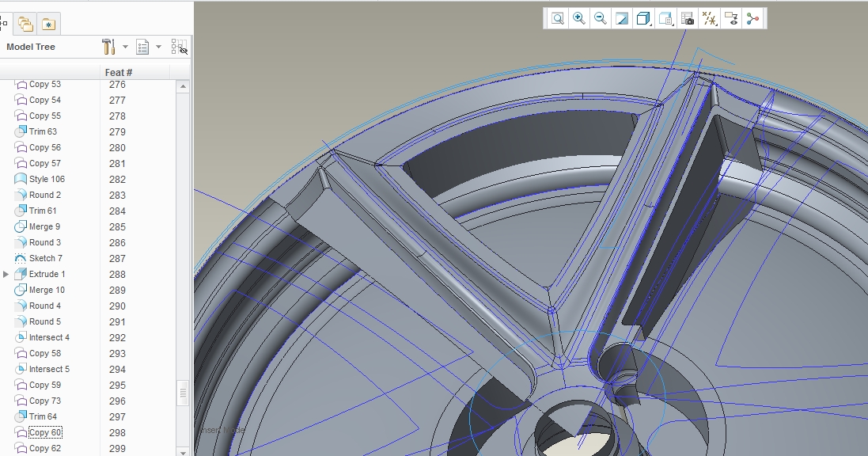Select the Round 5 feature

tap(45, 321)
